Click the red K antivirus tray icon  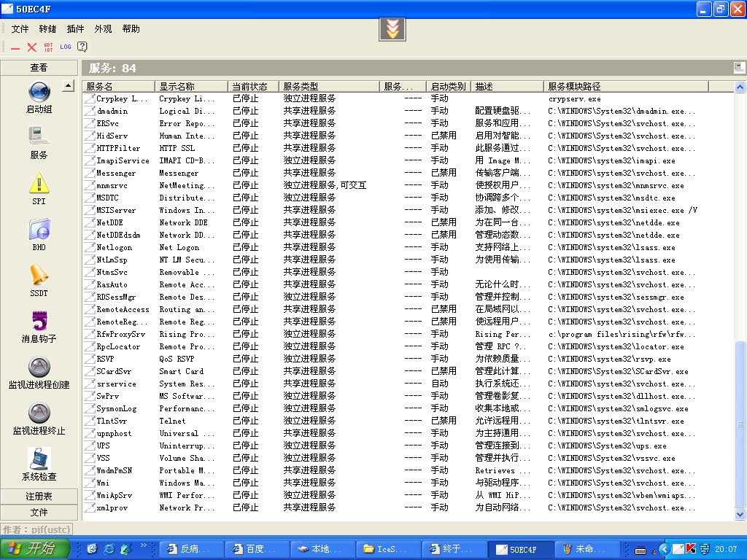click(691, 549)
